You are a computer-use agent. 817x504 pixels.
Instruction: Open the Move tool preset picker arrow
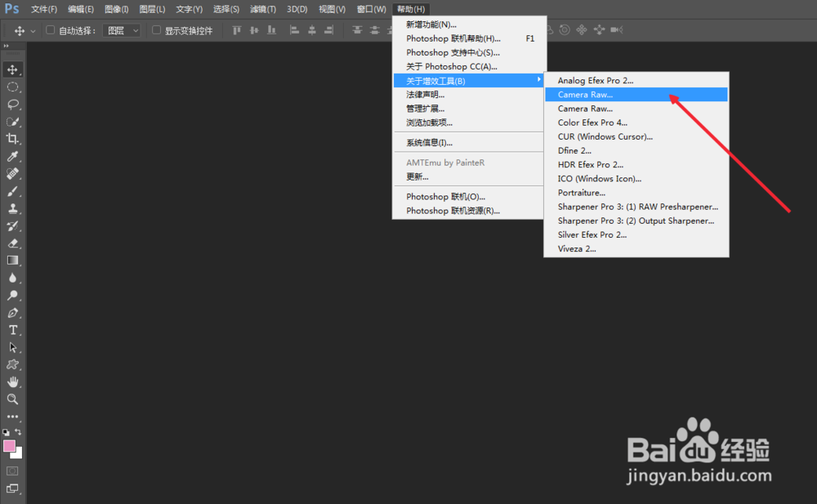pyautogui.click(x=33, y=31)
